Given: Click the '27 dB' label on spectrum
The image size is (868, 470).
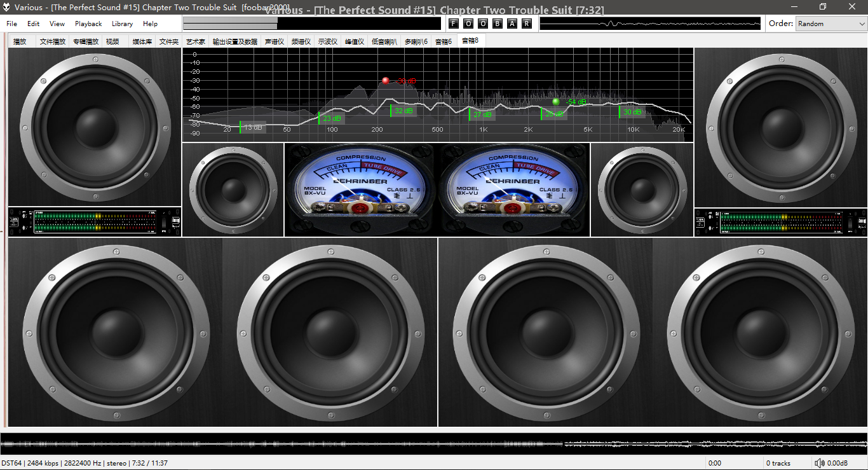Looking at the screenshot, I should (482, 114).
